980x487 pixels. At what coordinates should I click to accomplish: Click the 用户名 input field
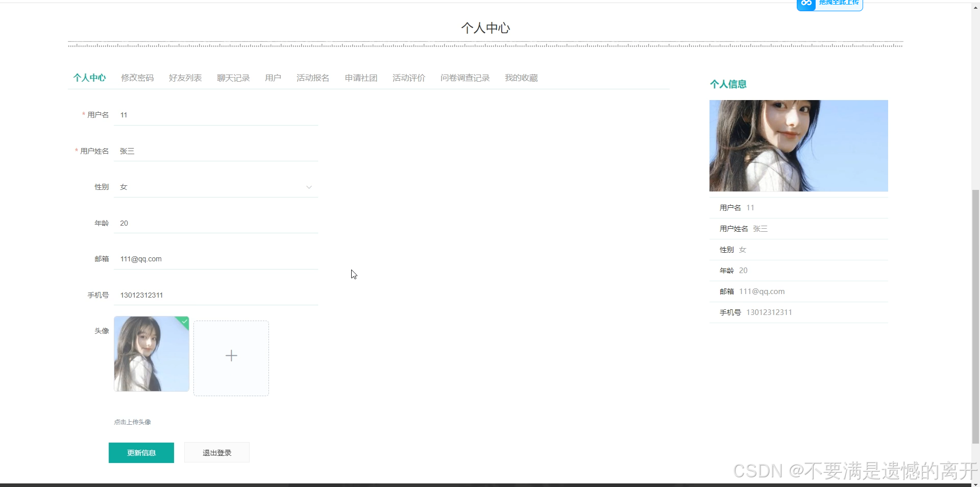click(216, 115)
